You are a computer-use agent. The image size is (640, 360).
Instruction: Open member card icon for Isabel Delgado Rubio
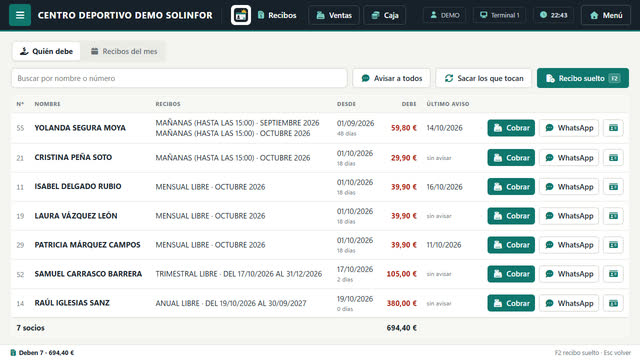613,187
